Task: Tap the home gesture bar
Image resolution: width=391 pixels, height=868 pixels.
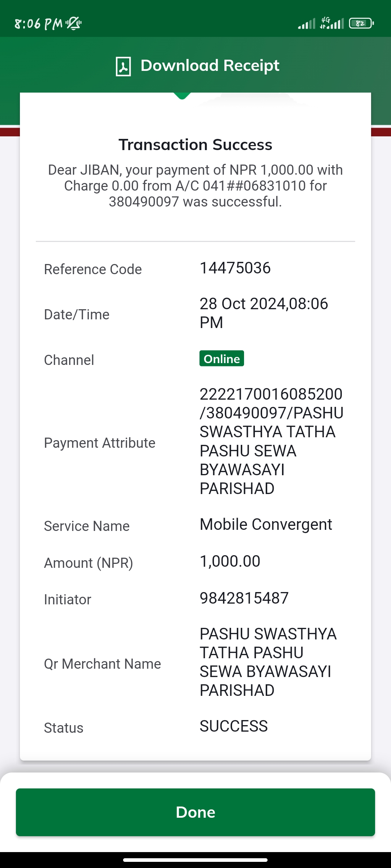Action: (x=195, y=860)
